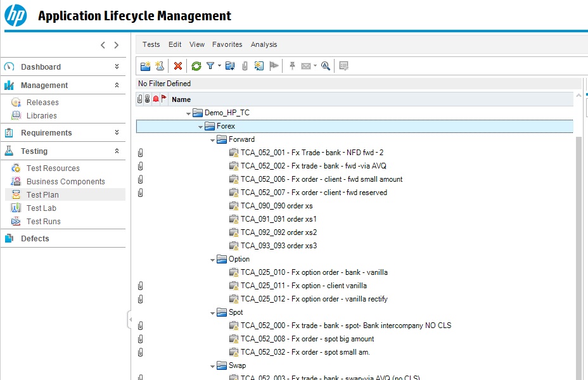Viewport: 588px width, 380px height.
Task: Open the Favorites menu
Action: 227,44
